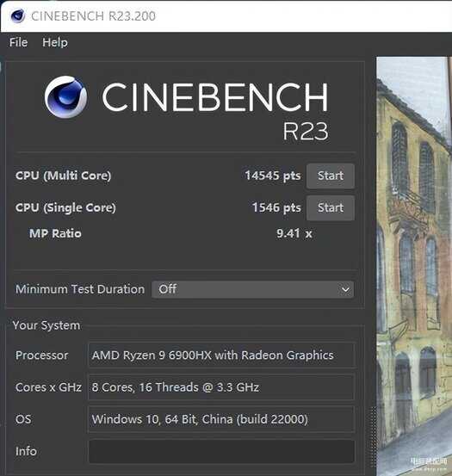This screenshot has width=452, height=476.
Task: Click the rendered building image preview
Action: coord(414,266)
